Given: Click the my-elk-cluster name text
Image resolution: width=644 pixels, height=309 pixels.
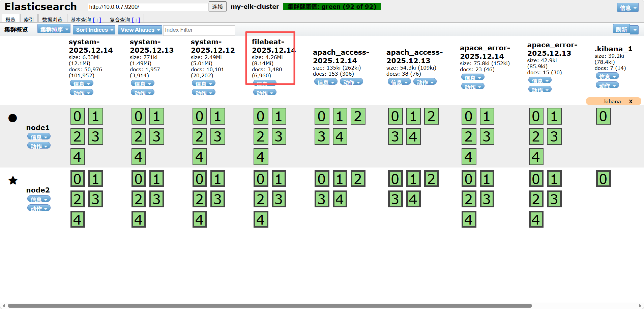Looking at the screenshot, I should pyautogui.click(x=255, y=6).
